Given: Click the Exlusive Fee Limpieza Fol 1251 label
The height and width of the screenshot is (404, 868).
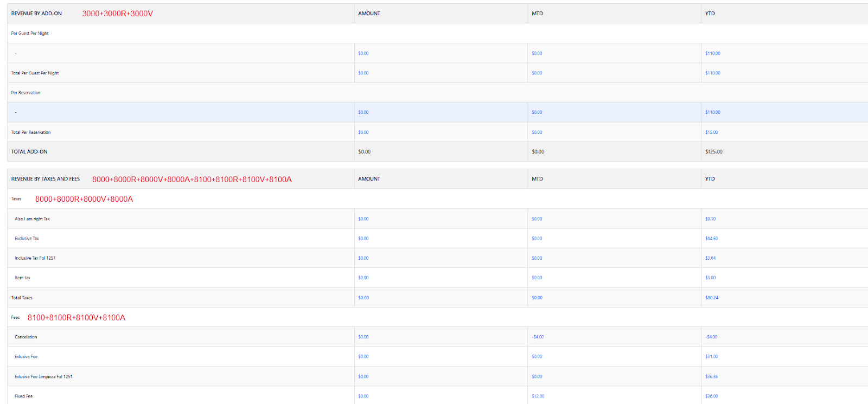Looking at the screenshot, I should coord(43,376).
